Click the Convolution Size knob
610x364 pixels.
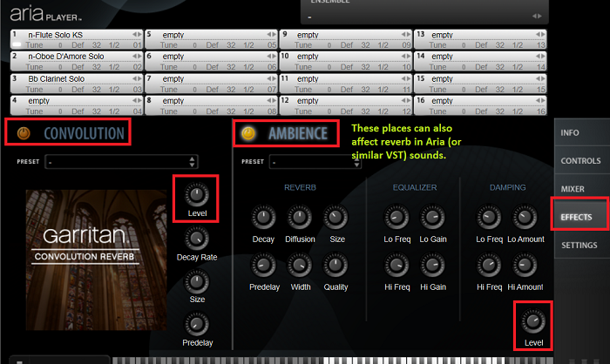[x=196, y=281]
